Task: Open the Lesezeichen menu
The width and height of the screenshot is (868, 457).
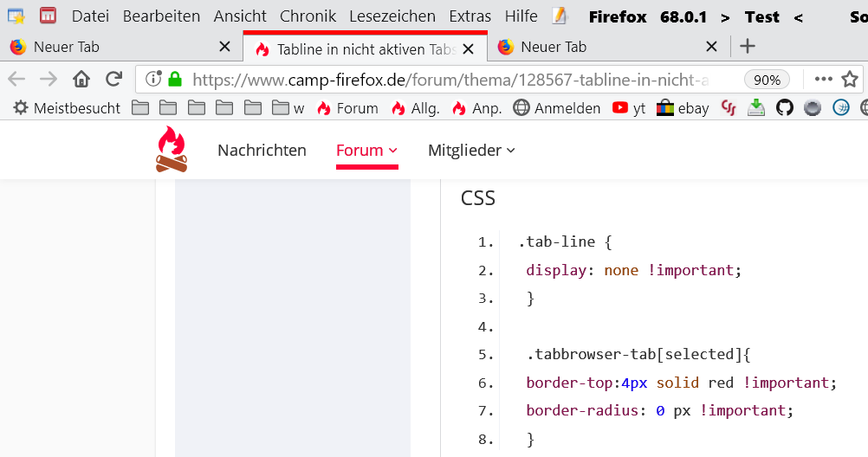Action: point(392,16)
